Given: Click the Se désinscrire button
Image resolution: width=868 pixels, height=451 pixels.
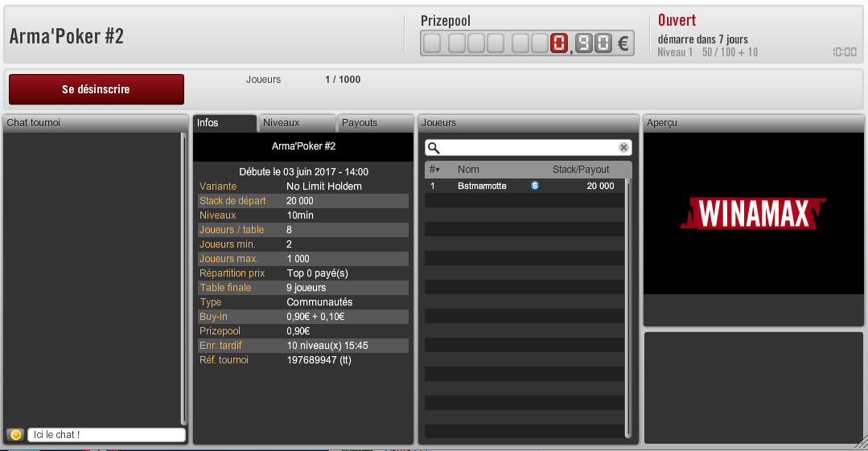Looking at the screenshot, I should tap(97, 89).
